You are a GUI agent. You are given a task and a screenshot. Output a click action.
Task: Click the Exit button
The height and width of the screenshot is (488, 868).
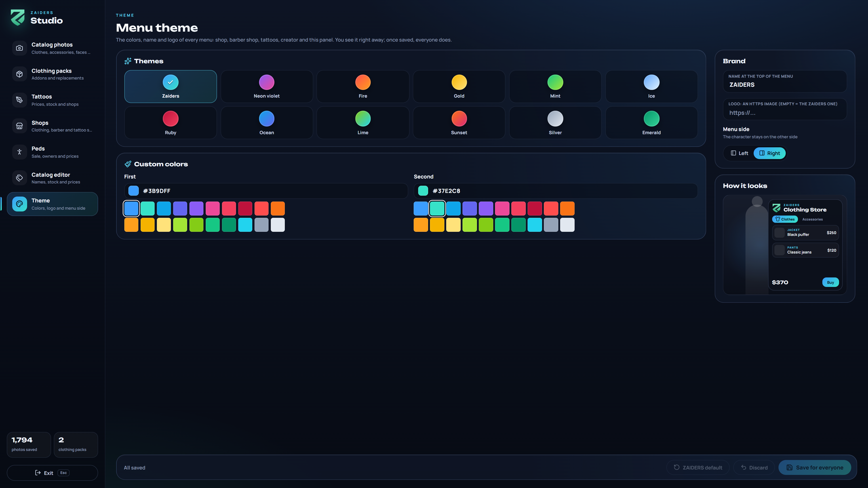(x=52, y=473)
